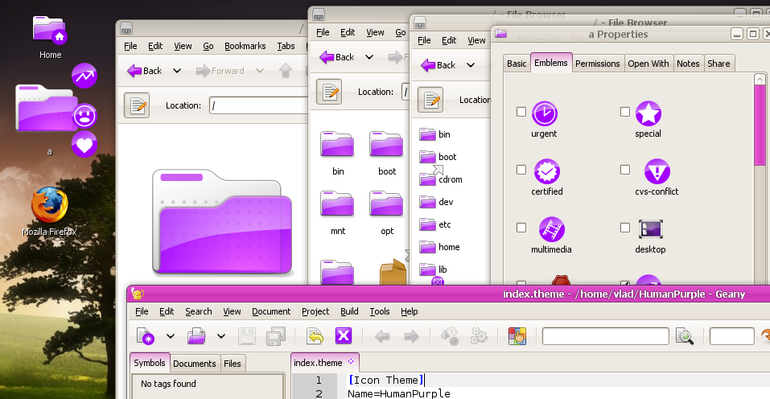Expand Forward history dropdown in left File Browser

[260, 71]
